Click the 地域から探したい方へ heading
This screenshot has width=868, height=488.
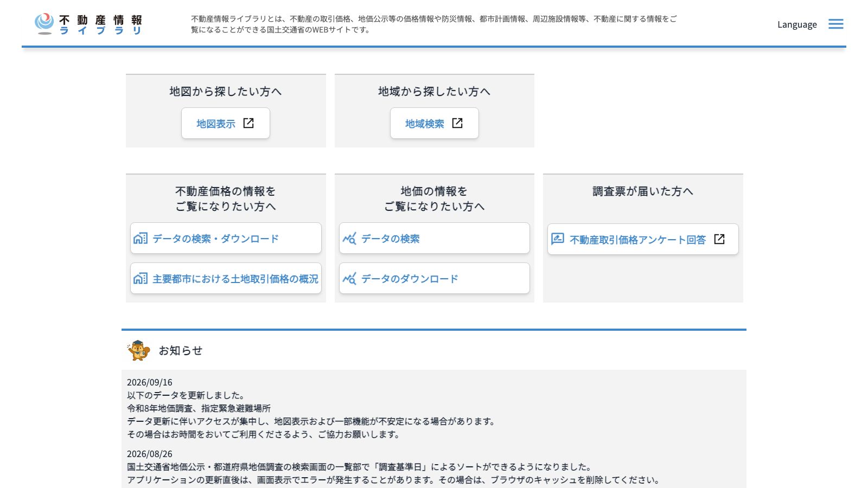coord(434,91)
